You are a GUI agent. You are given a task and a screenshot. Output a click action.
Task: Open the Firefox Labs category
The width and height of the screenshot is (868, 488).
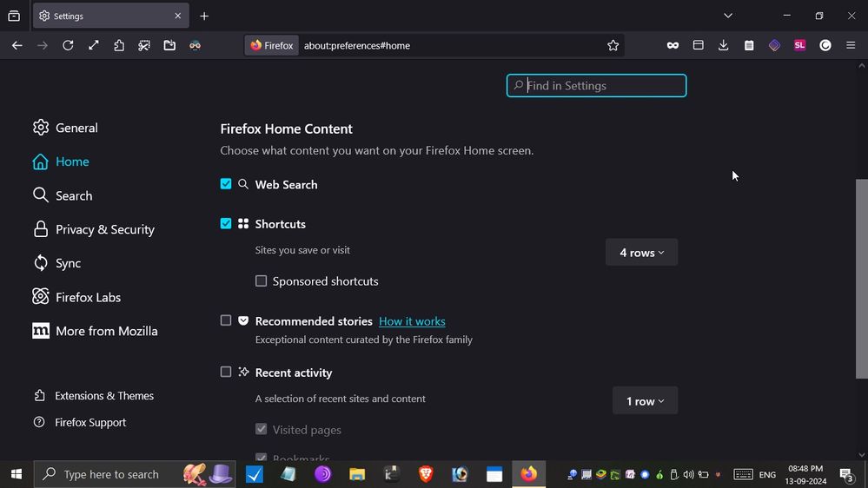[76, 297]
